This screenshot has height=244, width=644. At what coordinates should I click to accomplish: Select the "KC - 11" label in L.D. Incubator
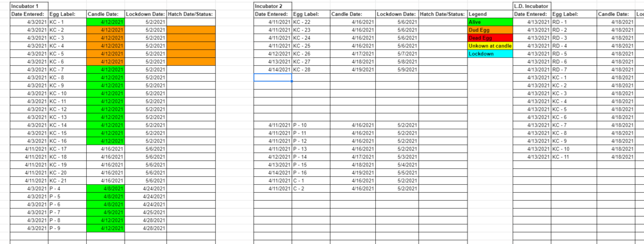[574, 157]
